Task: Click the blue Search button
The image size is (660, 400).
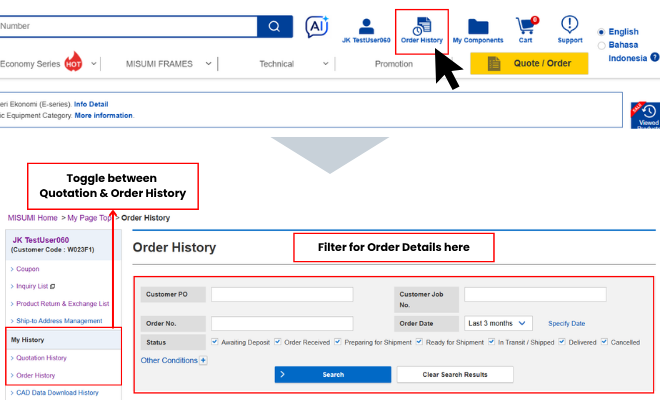Action: pyautogui.click(x=333, y=374)
